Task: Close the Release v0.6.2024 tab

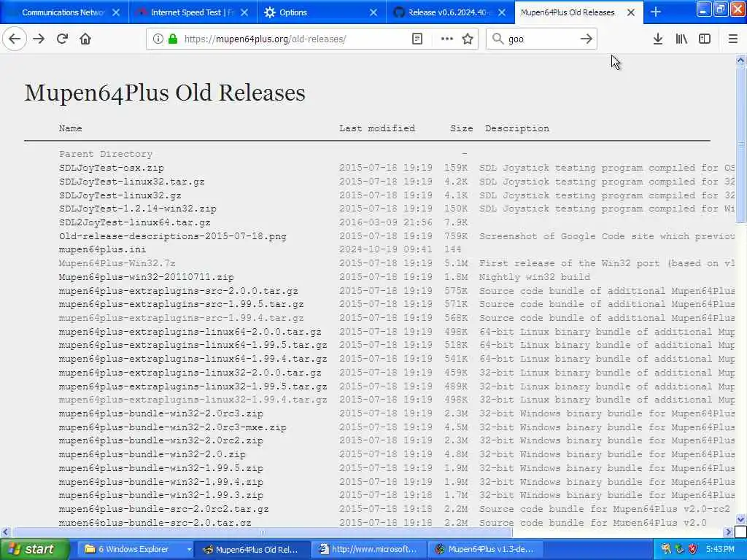Action: point(502,12)
